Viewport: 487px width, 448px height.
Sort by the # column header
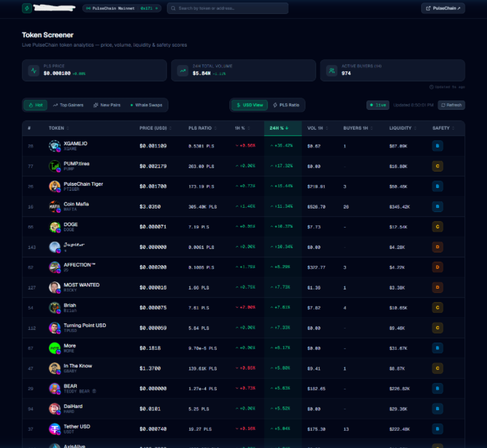(29, 128)
